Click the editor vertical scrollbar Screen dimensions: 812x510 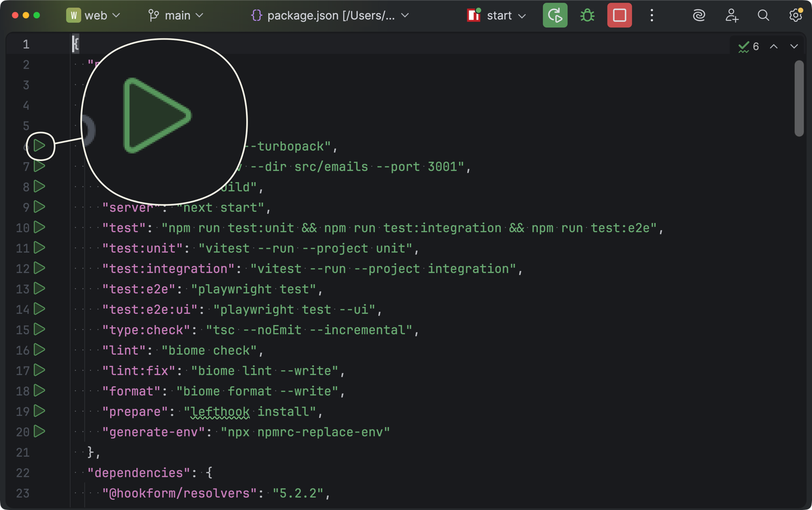799,98
